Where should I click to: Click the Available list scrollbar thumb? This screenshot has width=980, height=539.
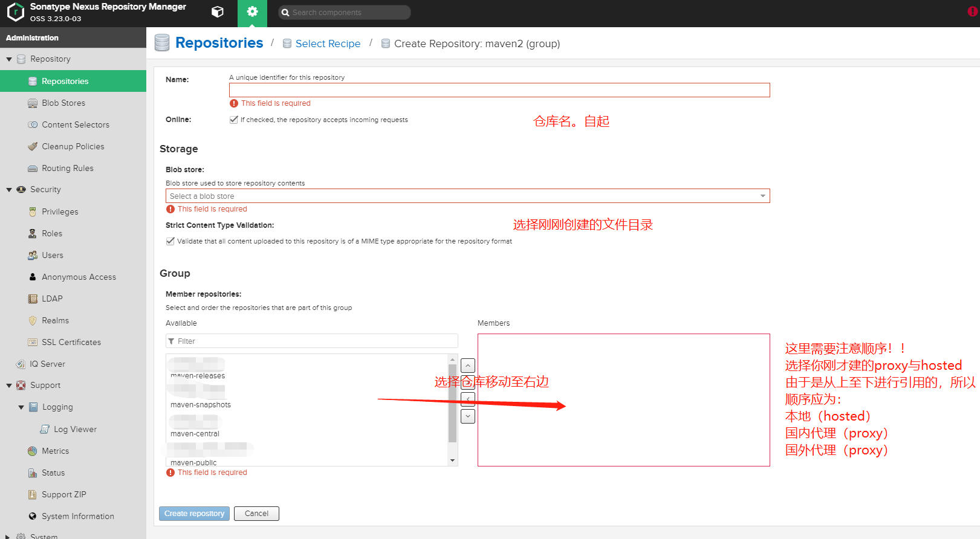452,403
